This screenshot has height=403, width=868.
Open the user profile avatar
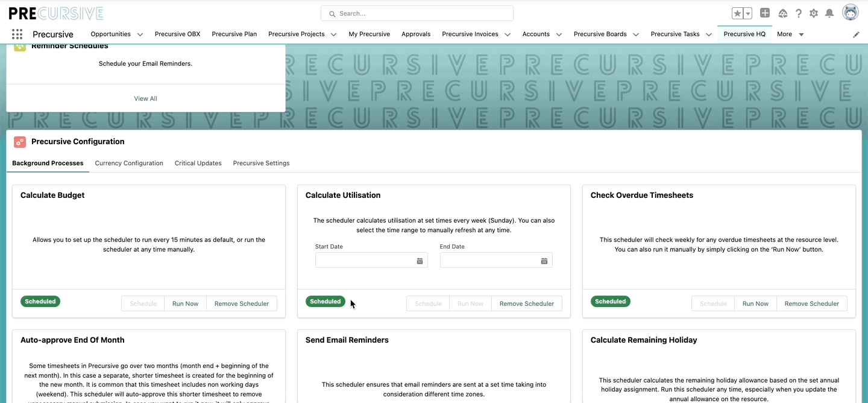tap(851, 13)
